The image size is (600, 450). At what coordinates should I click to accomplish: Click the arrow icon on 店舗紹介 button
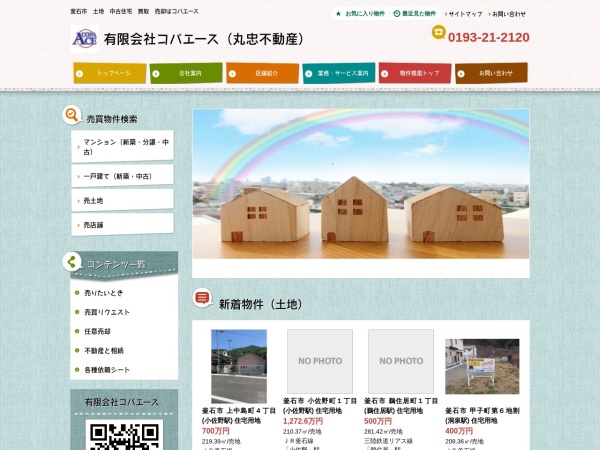click(x=232, y=74)
